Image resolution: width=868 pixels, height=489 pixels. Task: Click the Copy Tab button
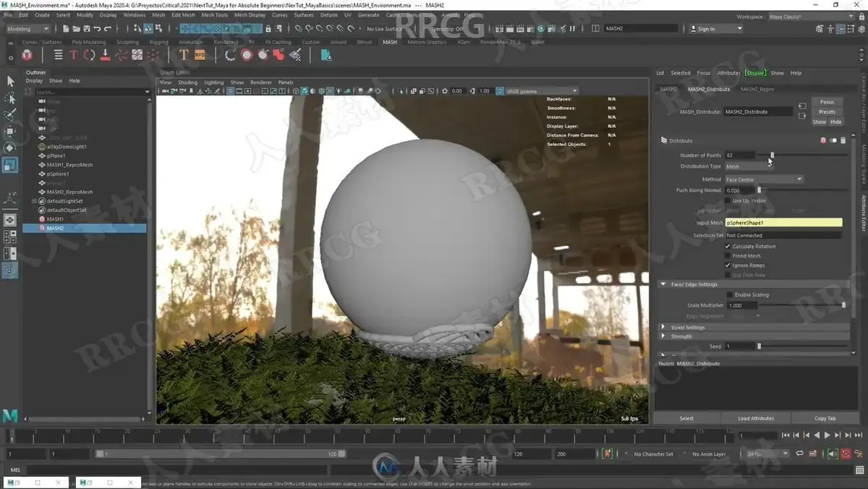825,418
